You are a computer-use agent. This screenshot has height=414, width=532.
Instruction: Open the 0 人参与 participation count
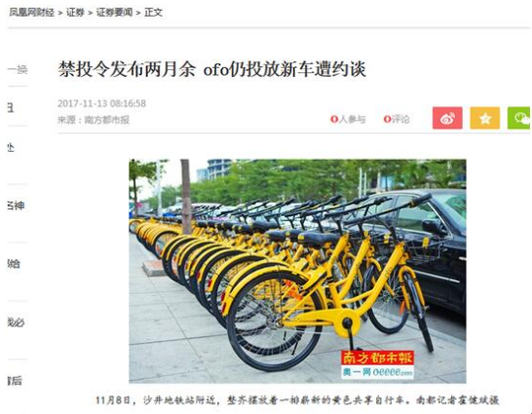tap(348, 120)
